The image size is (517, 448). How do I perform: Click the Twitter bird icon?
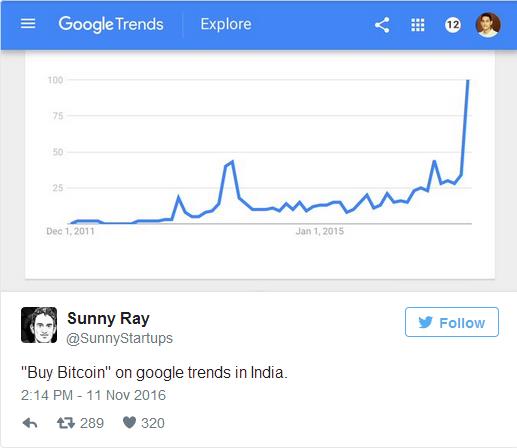[425, 322]
